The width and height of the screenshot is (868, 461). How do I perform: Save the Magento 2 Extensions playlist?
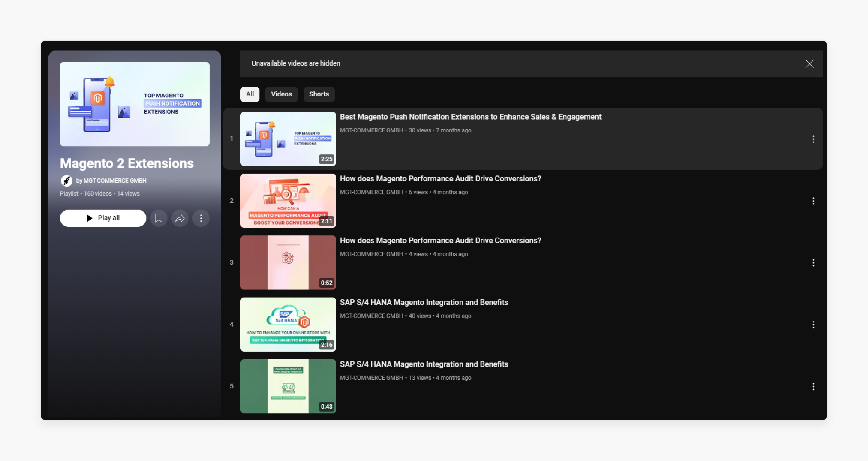click(x=159, y=218)
